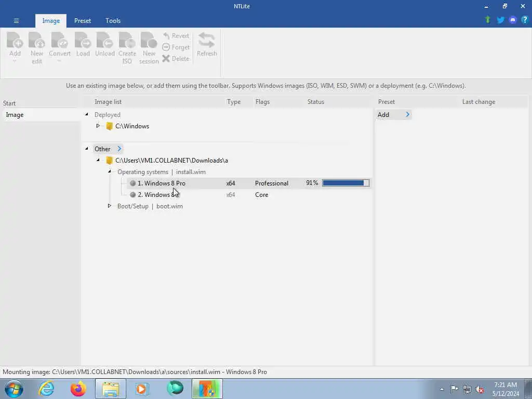Switch to the Preset tab
This screenshot has height=399, width=532.
pos(83,21)
